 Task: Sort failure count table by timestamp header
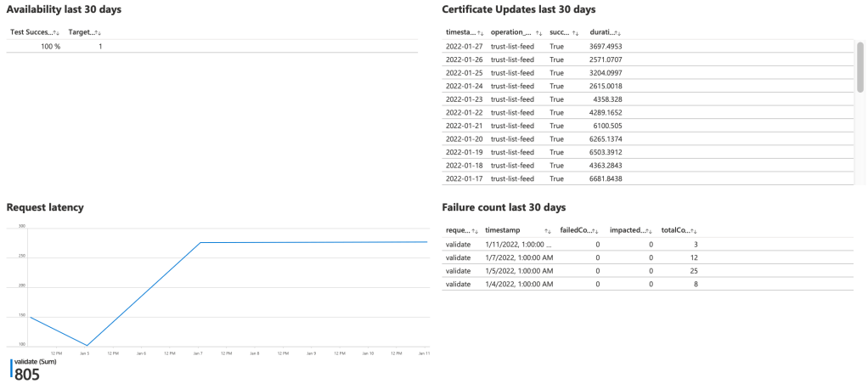pos(548,230)
